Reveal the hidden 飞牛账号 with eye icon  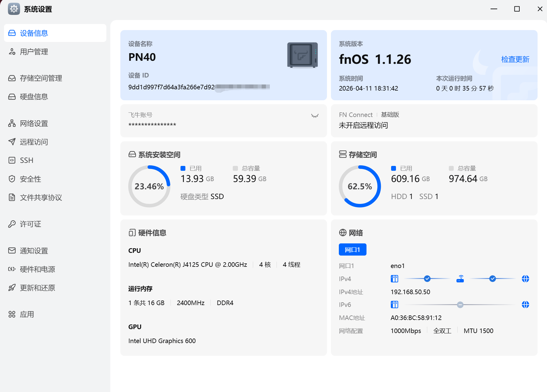tap(315, 116)
